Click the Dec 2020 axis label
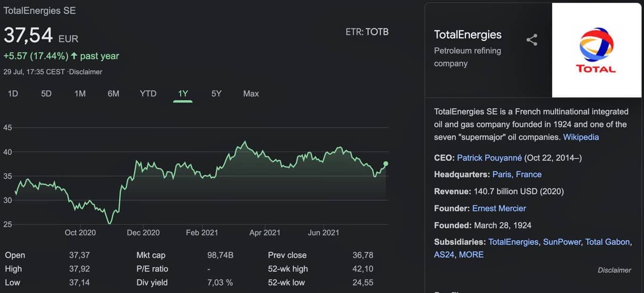 point(143,233)
